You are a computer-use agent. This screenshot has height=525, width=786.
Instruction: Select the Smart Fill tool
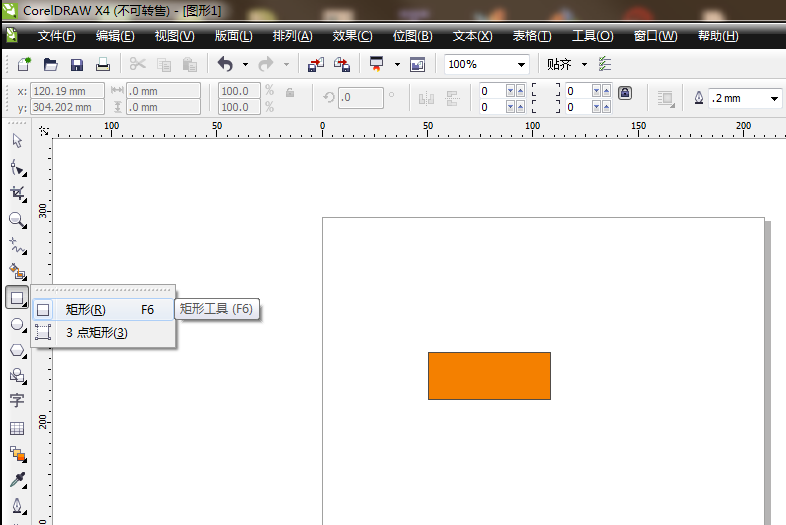pyautogui.click(x=18, y=272)
